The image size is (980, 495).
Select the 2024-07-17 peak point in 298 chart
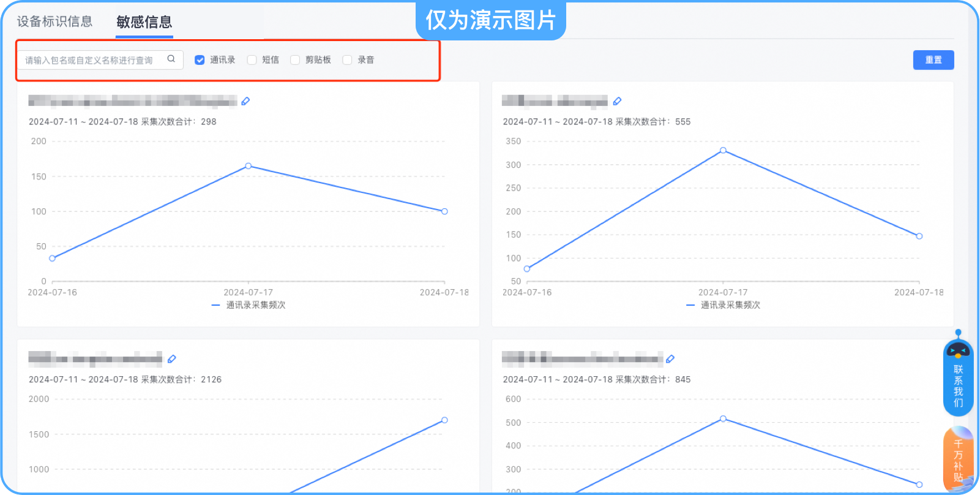[x=248, y=166]
